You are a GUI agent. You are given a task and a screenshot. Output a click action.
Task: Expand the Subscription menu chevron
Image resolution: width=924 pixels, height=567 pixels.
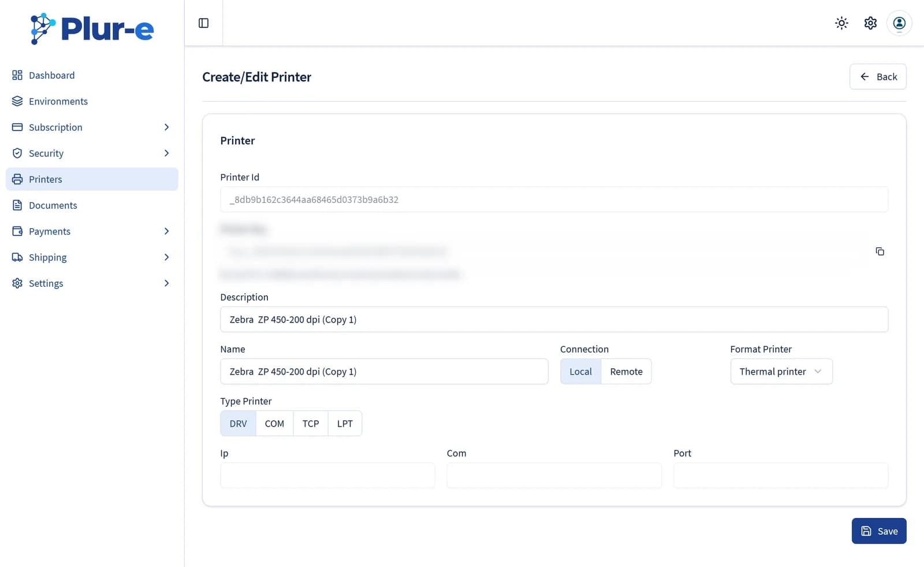(x=166, y=127)
